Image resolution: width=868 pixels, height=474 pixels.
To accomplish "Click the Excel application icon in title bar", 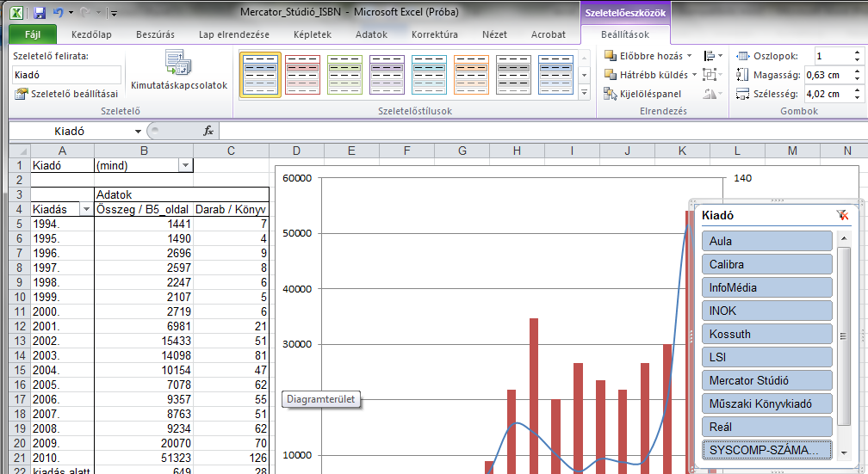I will 16,12.
